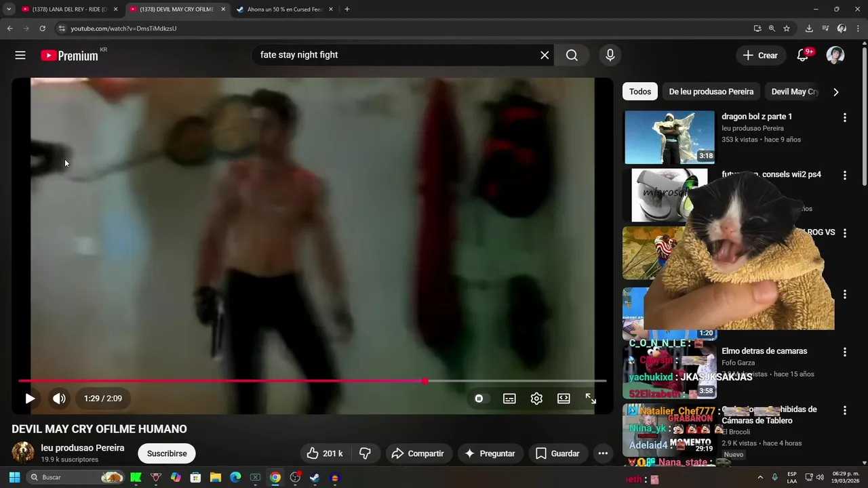This screenshot has height=488, width=868.
Task: Start voice search with microphone
Action: [610, 56]
